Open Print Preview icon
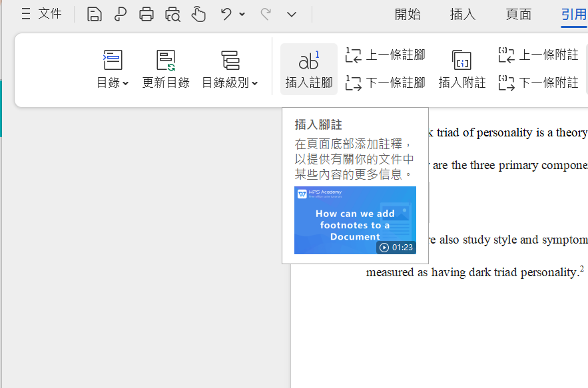588x388 pixels. coord(172,14)
